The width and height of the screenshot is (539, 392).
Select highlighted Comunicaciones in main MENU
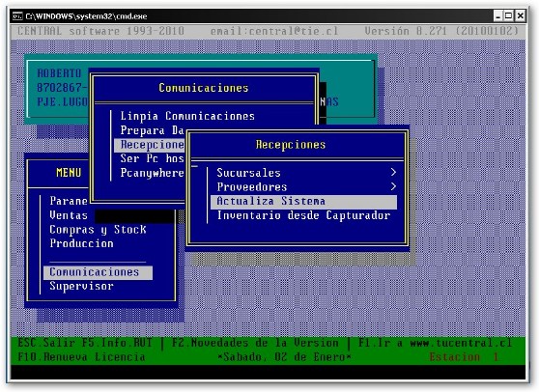(x=98, y=272)
